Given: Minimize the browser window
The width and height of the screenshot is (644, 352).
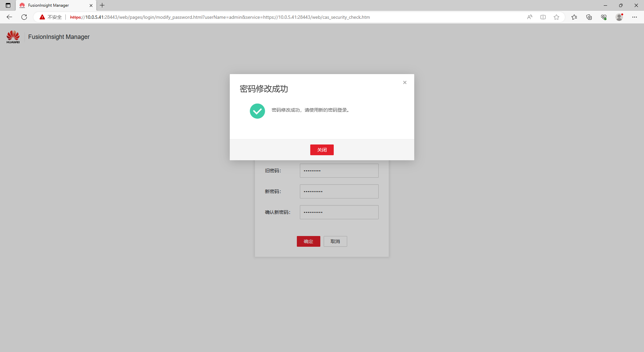Looking at the screenshot, I should (605, 5).
